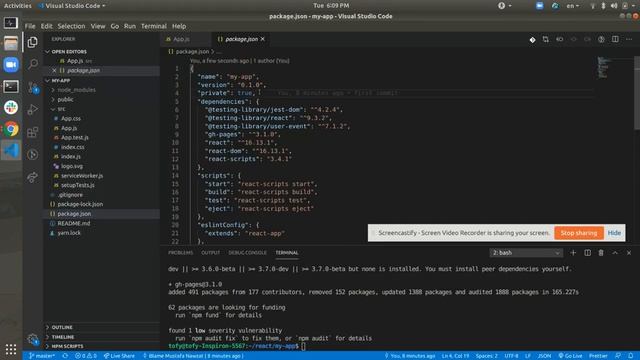This screenshot has height=360, width=640.
Task: Open the Help menu
Action: tap(179, 26)
